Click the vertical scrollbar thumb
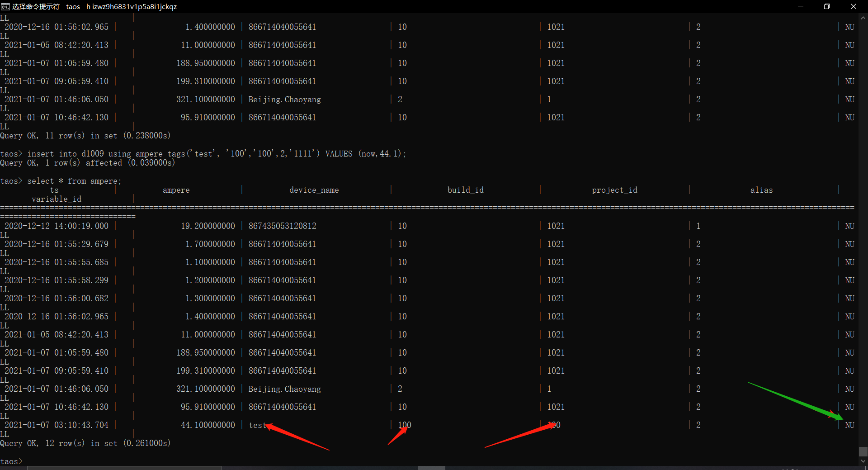The width and height of the screenshot is (868, 470). [x=863, y=451]
